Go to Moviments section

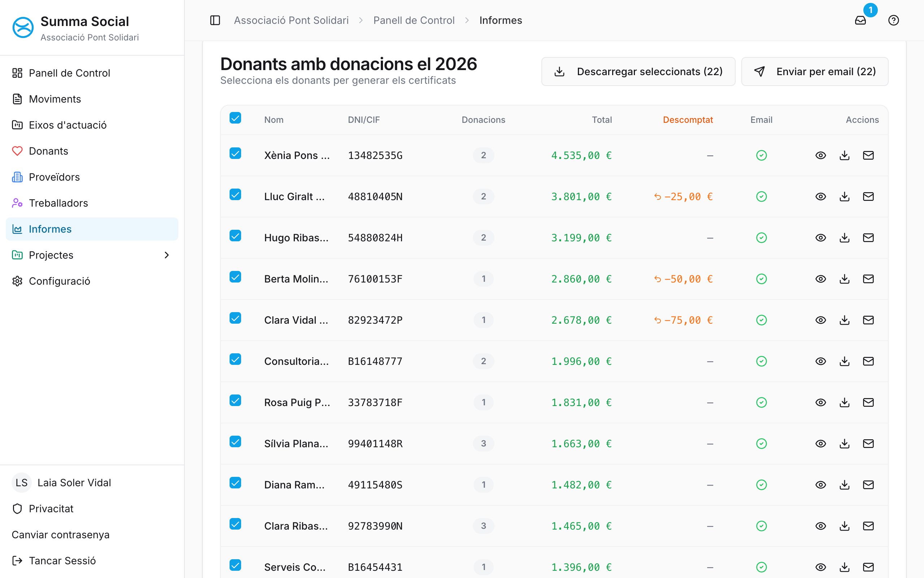tap(92, 99)
